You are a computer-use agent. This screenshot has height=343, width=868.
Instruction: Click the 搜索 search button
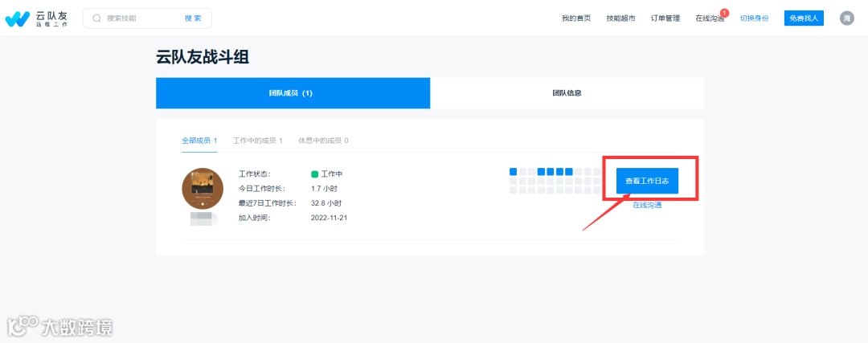coord(193,18)
